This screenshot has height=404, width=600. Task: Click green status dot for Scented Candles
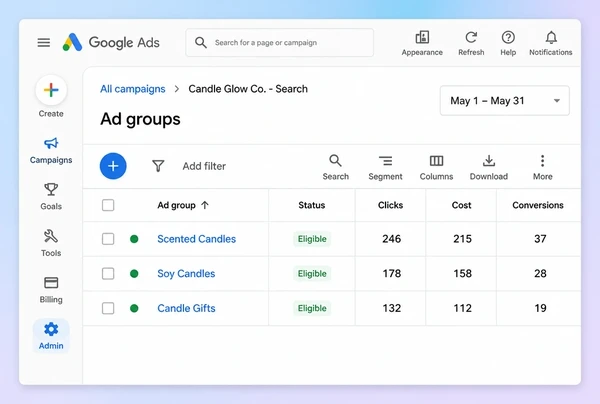tap(134, 239)
